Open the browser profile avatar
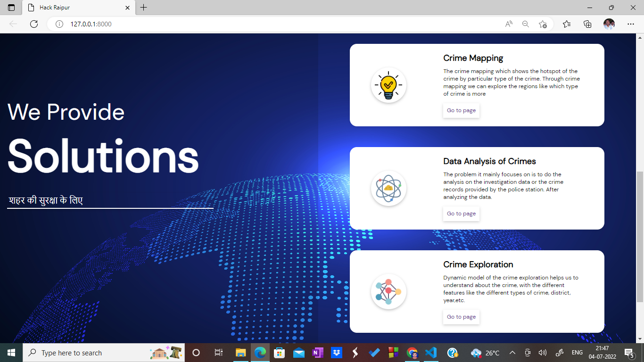This screenshot has width=644, height=362. point(609,24)
